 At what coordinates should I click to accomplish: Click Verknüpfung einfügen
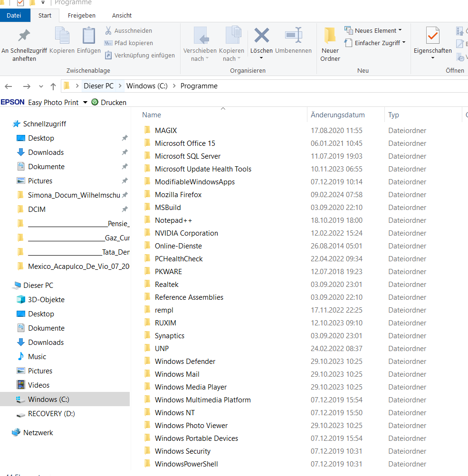point(140,55)
